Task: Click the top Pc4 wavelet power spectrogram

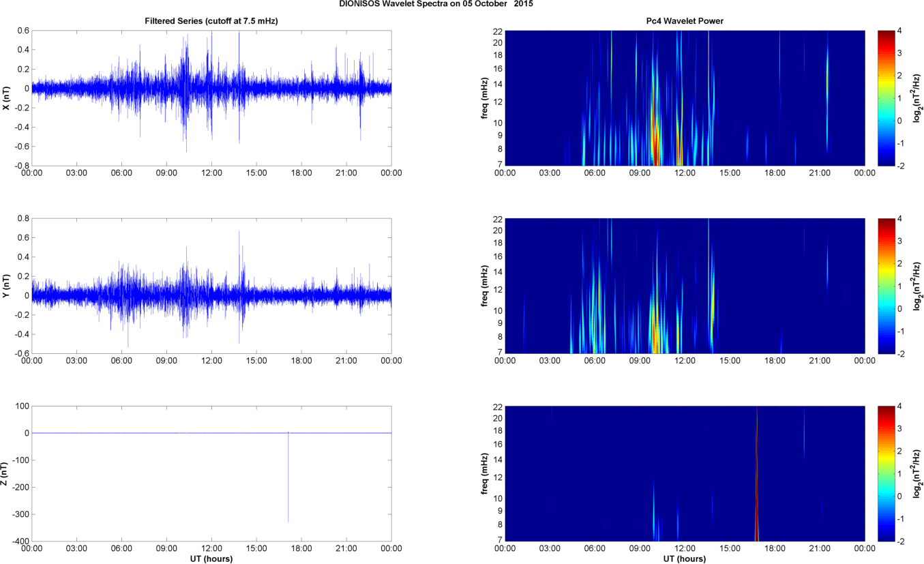Action: pos(685,98)
